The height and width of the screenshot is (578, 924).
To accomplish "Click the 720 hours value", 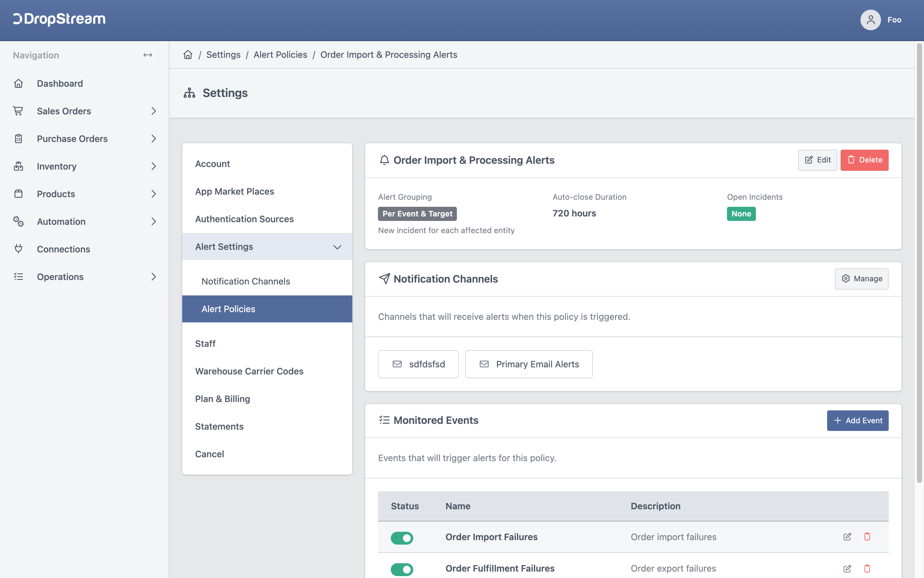I will click(x=574, y=213).
